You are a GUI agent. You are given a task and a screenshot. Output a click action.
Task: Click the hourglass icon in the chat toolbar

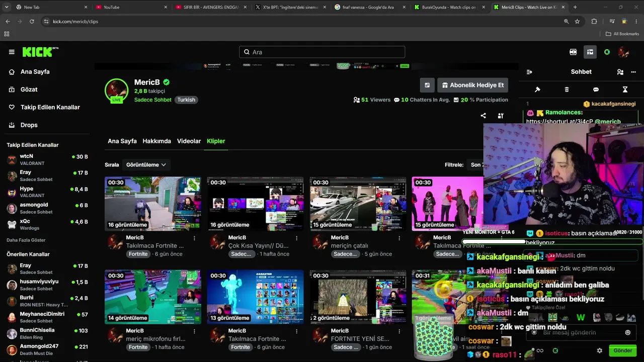(x=625, y=89)
